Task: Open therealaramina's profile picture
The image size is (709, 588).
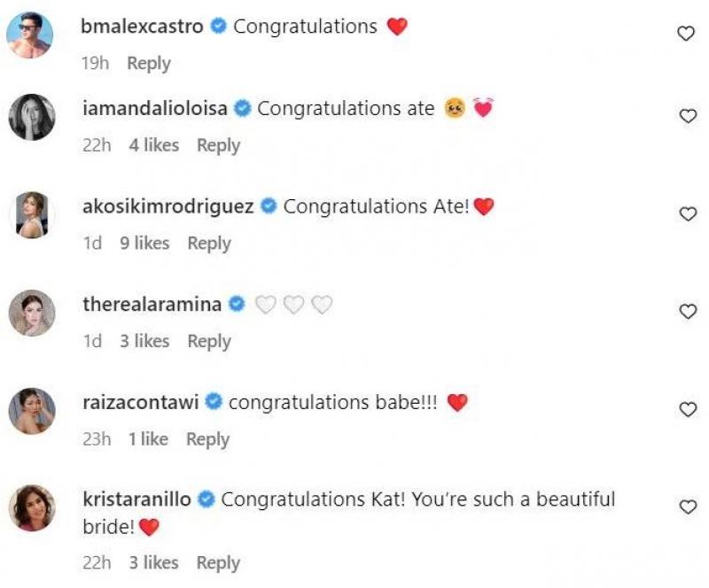Action: [31, 313]
